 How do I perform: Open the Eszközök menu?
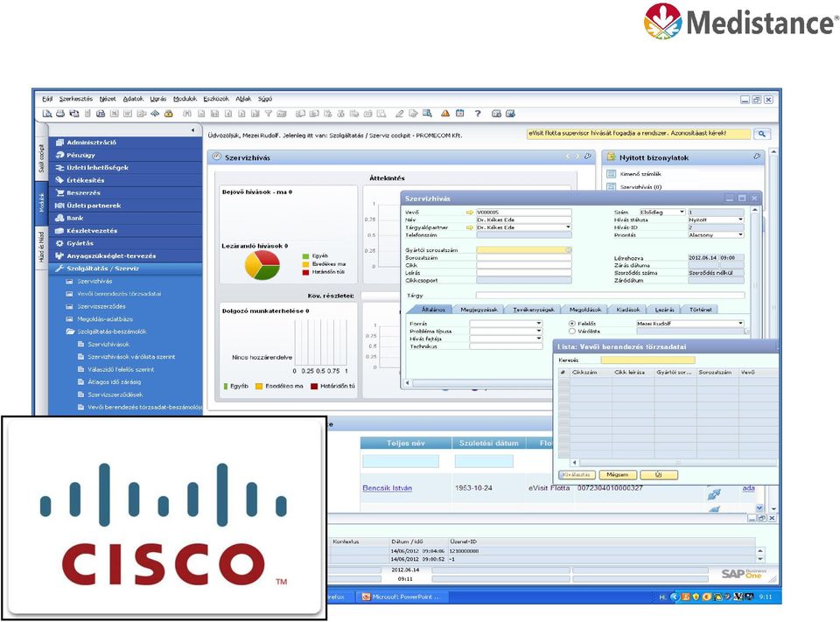pyautogui.click(x=216, y=99)
